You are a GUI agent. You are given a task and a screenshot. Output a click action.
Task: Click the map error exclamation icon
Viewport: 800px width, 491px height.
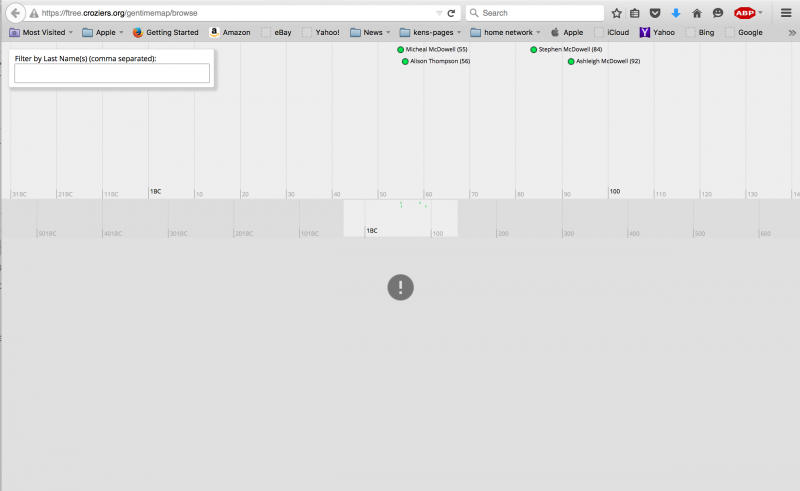401,287
